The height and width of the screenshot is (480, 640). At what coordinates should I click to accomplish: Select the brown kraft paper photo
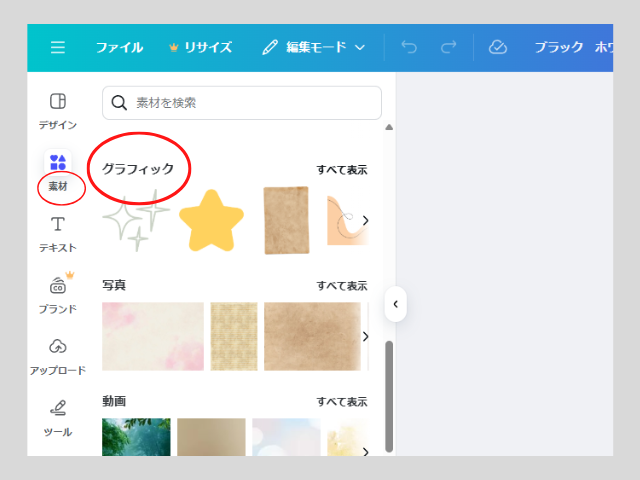[x=312, y=336]
